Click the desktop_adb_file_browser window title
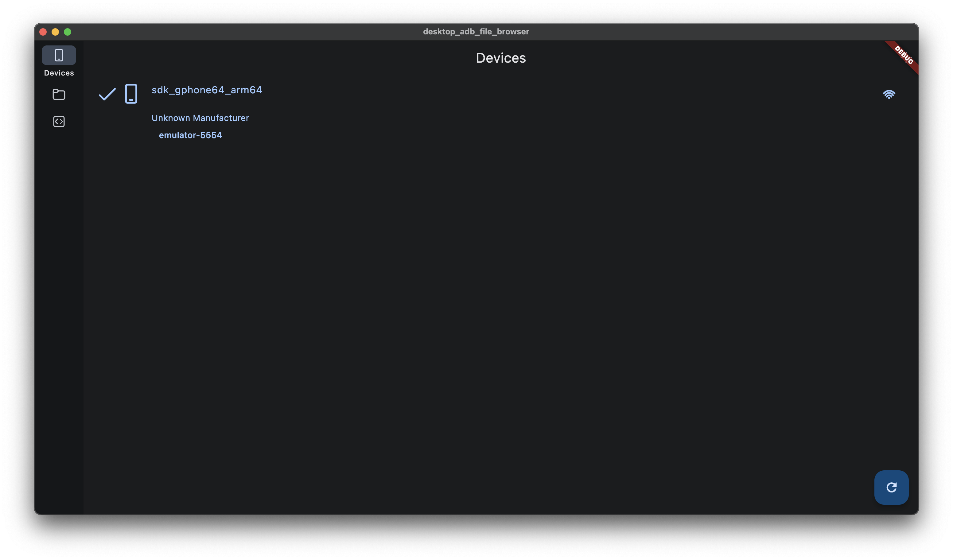This screenshot has height=560, width=953. pos(476,32)
